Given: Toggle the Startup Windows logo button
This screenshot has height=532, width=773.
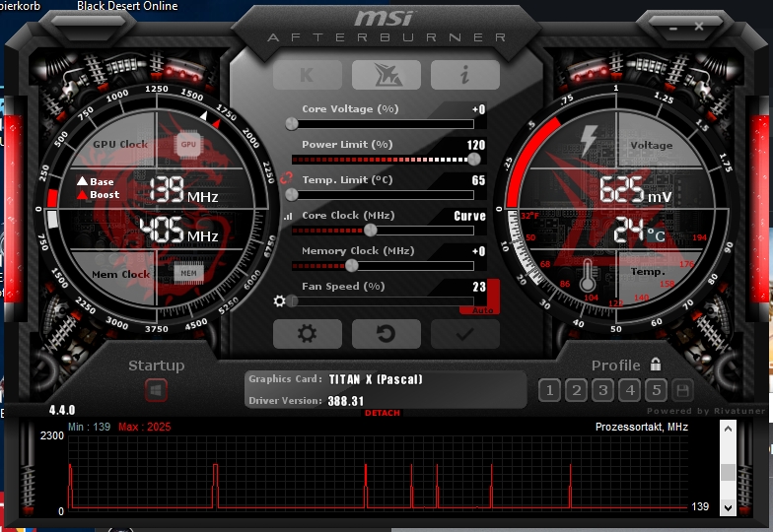Looking at the screenshot, I should (156, 391).
